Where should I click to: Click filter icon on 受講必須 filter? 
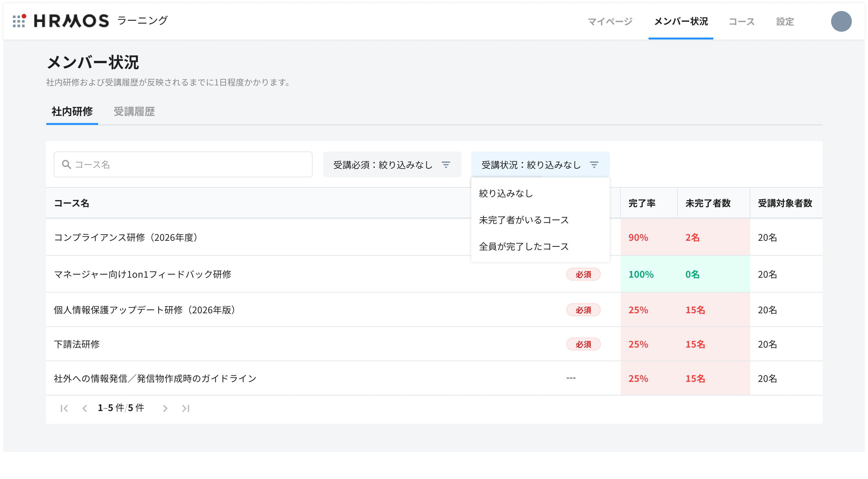click(x=445, y=165)
